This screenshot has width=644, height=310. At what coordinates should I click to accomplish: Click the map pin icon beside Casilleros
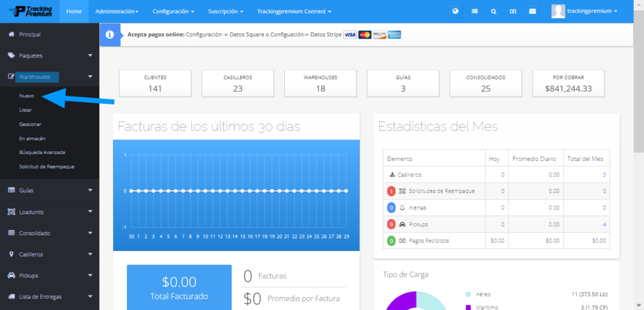(x=11, y=255)
